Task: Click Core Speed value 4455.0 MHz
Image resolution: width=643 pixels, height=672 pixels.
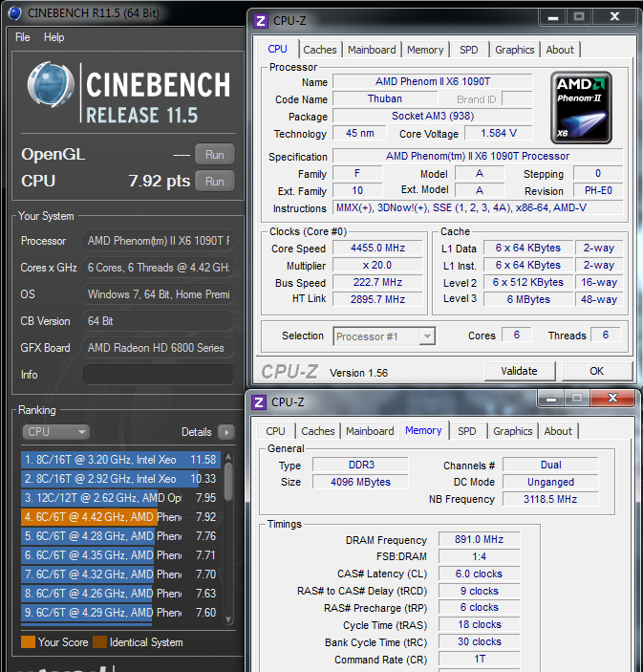Action: pos(377,249)
